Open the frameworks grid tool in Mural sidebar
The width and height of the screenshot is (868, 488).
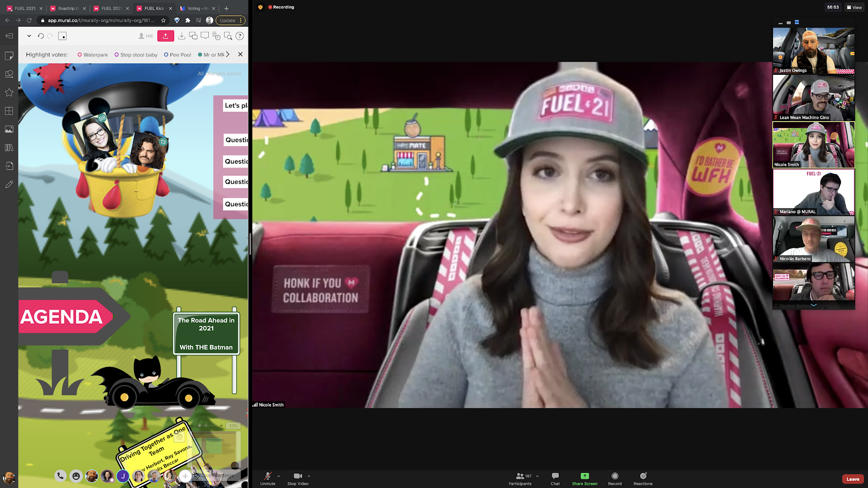(9, 111)
